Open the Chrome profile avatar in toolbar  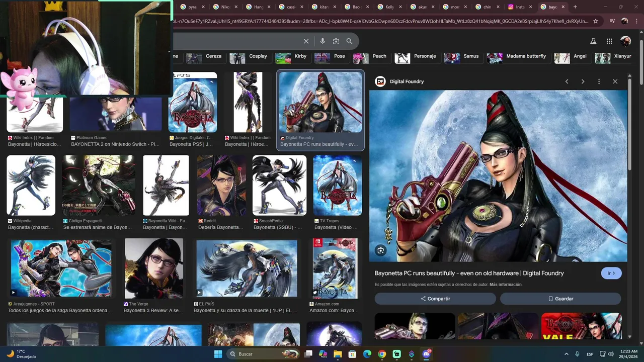(x=624, y=21)
